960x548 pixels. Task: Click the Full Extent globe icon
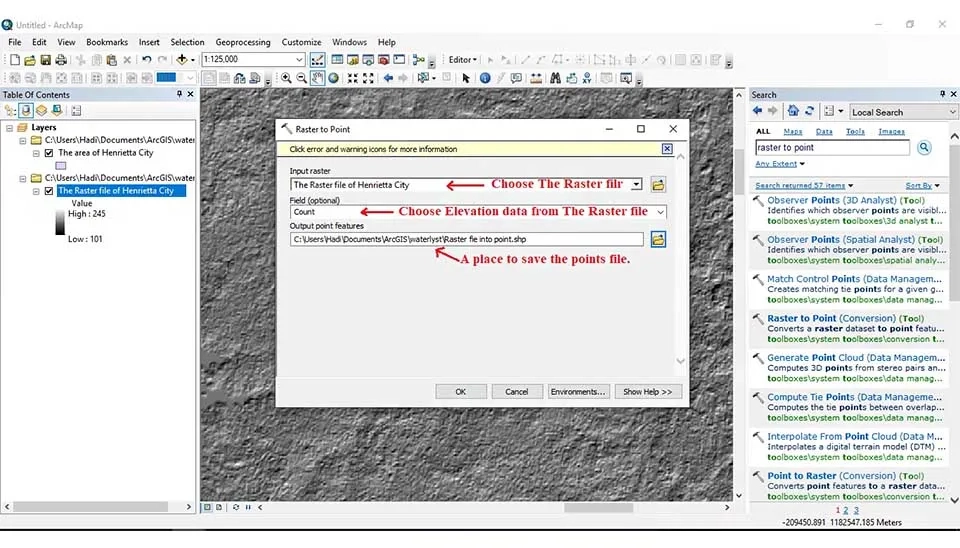[x=335, y=78]
